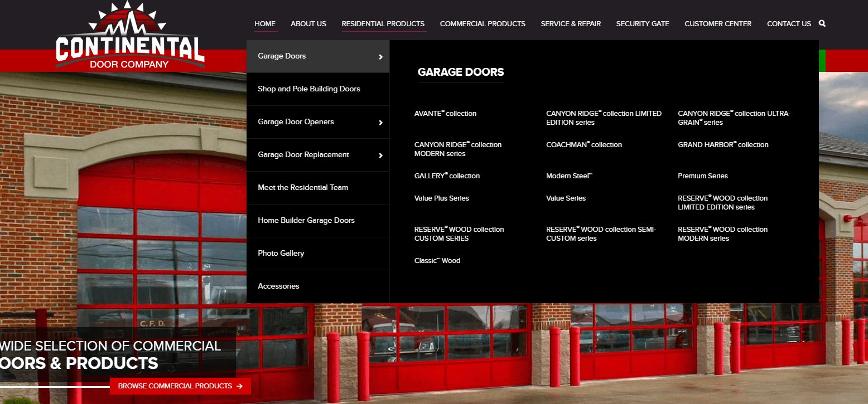
Task: Select Meet the Residential Team
Action: pyautogui.click(x=318, y=188)
